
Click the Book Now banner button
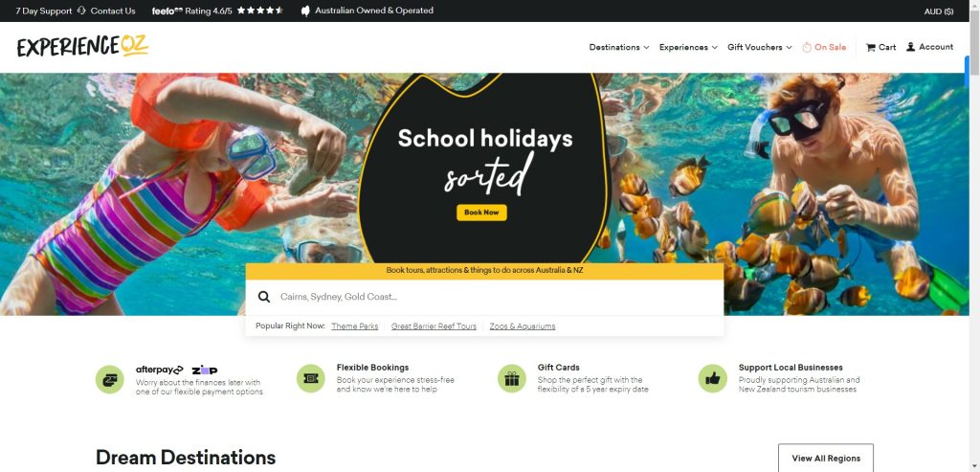tap(481, 213)
